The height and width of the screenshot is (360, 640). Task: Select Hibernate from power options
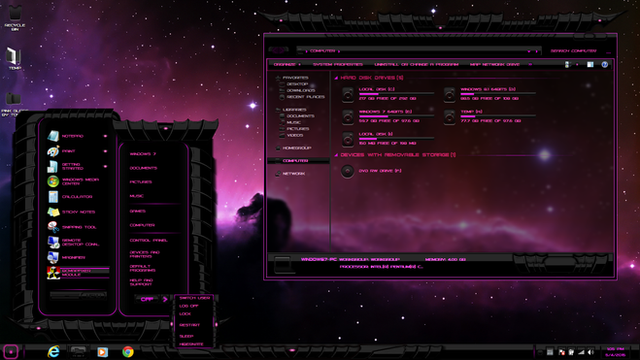click(x=191, y=344)
